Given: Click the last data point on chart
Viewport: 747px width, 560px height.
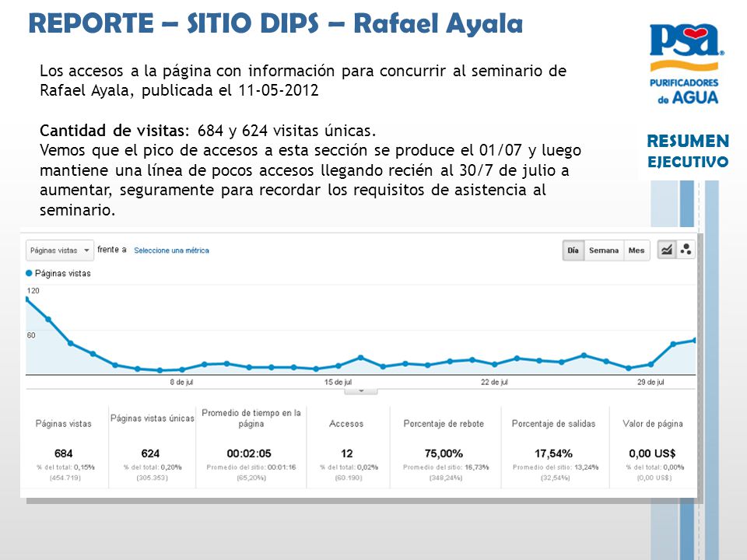Looking at the screenshot, I should [695, 340].
